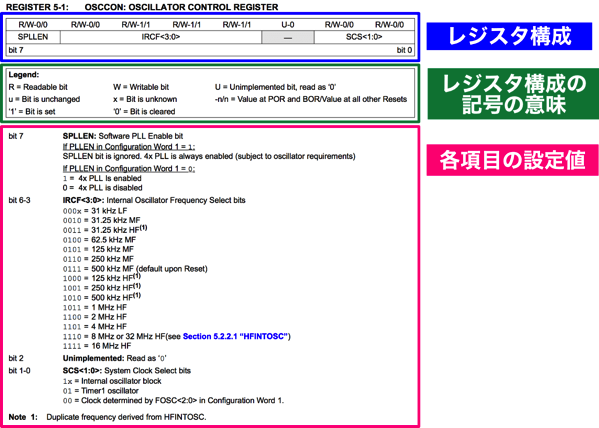This screenshot has width=599, height=428.
Task: Select the IRCF<3:0> register cell
Action: tap(161, 37)
